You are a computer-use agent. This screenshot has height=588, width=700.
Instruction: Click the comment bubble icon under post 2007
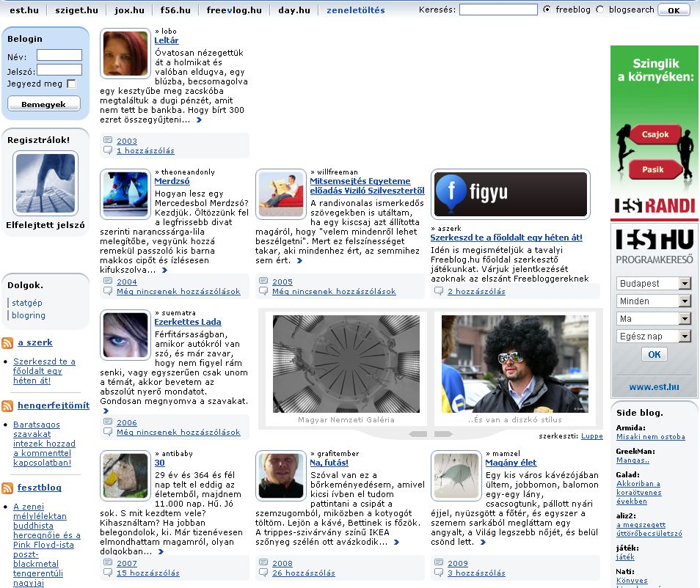108,573
